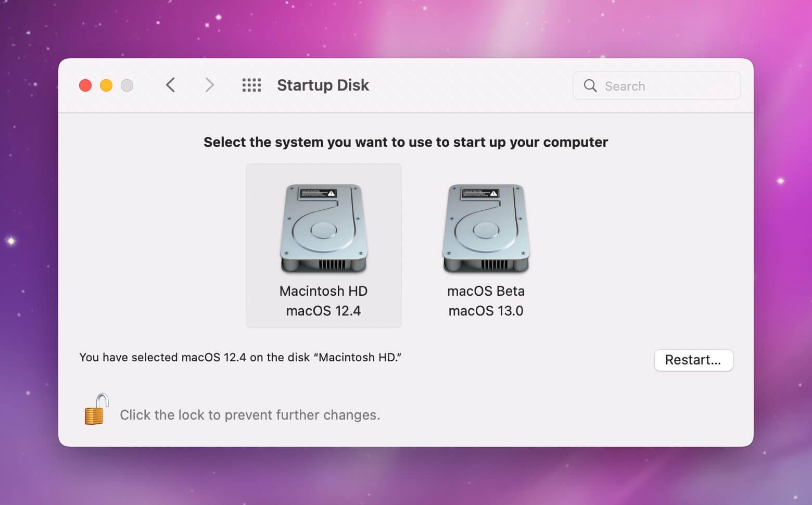Viewport: 812px width, 505px height.
Task: Click the Startup Disk window title
Action: click(323, 85)
